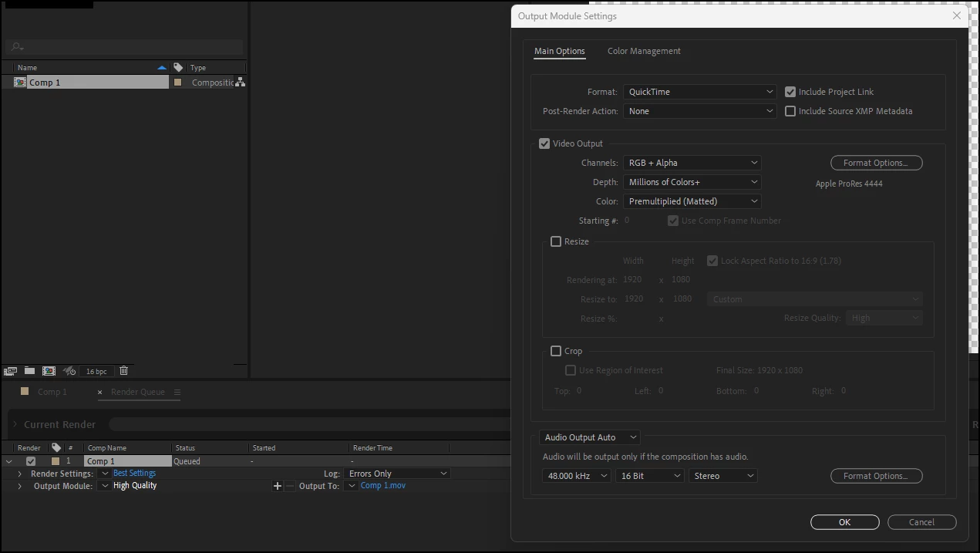The image size is (980, 553).
Task: Enable Include Source XMP Metadata
Action: click(x=790, y=111)
